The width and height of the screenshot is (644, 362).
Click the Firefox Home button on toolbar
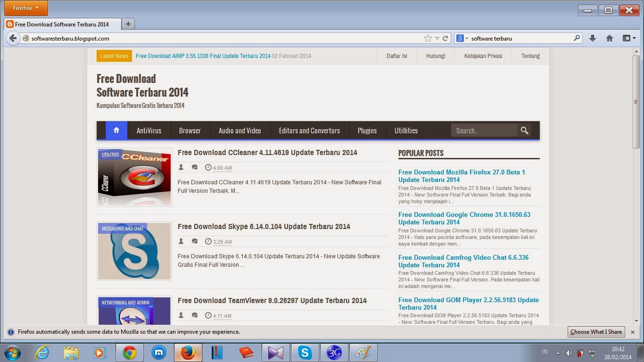point(608,38)
